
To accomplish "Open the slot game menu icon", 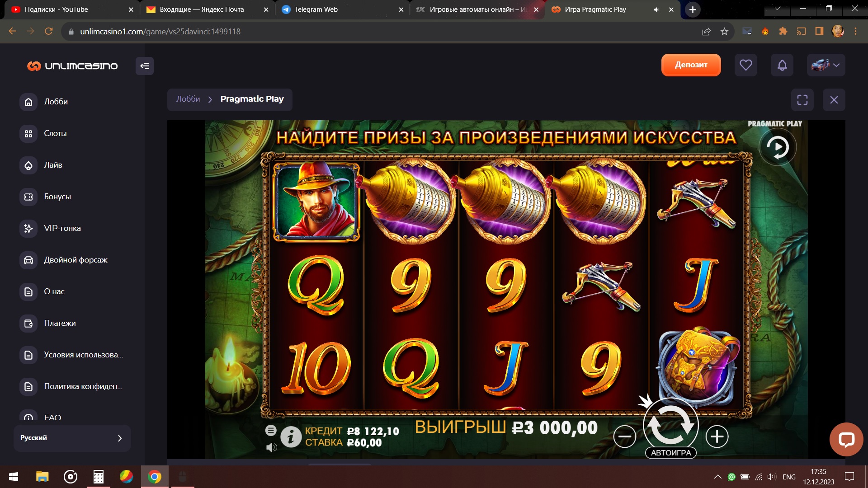I will point(271,430).
